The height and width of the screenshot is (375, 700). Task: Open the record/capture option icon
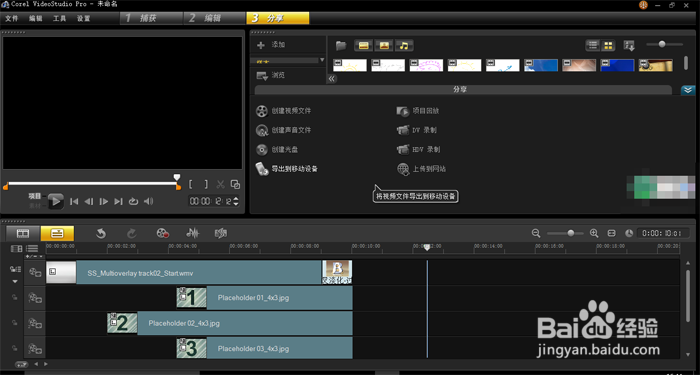(x=162, y=233)
